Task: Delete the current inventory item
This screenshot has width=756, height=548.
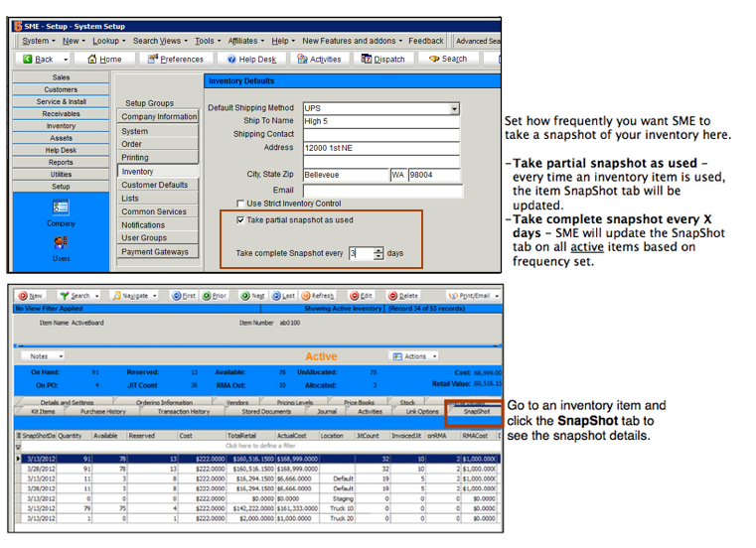Action: pyautogui.click(x=403, y=296)
